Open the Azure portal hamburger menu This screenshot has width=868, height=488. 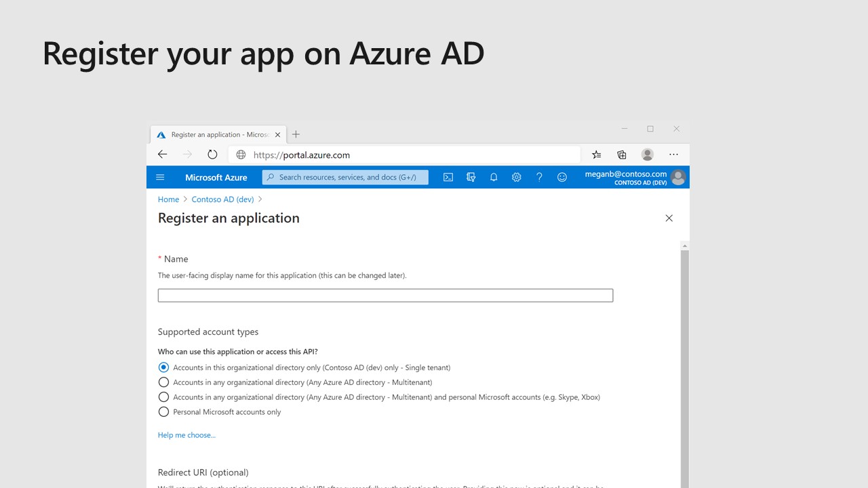(x=160, y=178)
